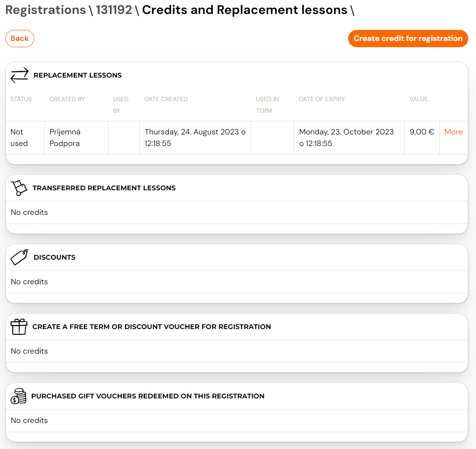Go back with the Back button
Image resolution: width=476 pixels, height=449 pixels.
(x=20, y=39)
